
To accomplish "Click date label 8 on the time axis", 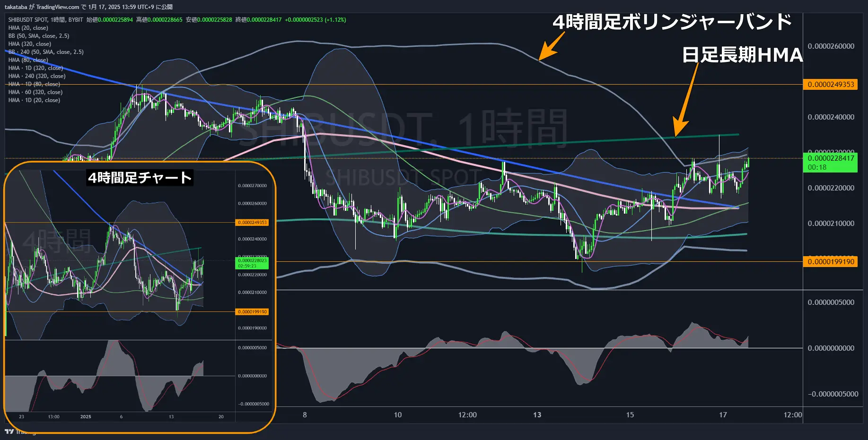I will 305,415.
